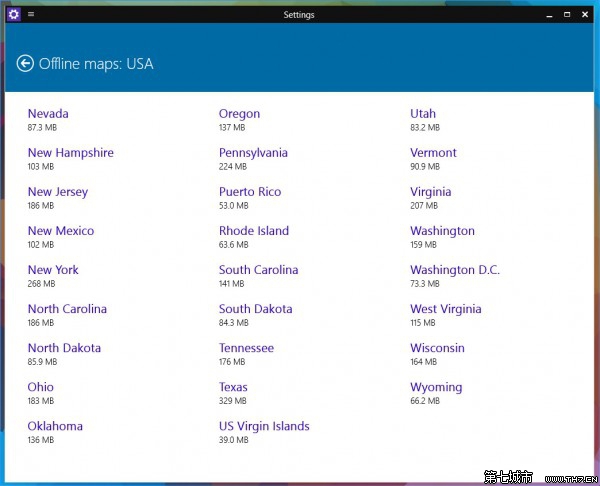Click the back arrow beside Offline maps
Image resolution: width=600 pixels, height=486 pixels.
[x=25, y=64]
